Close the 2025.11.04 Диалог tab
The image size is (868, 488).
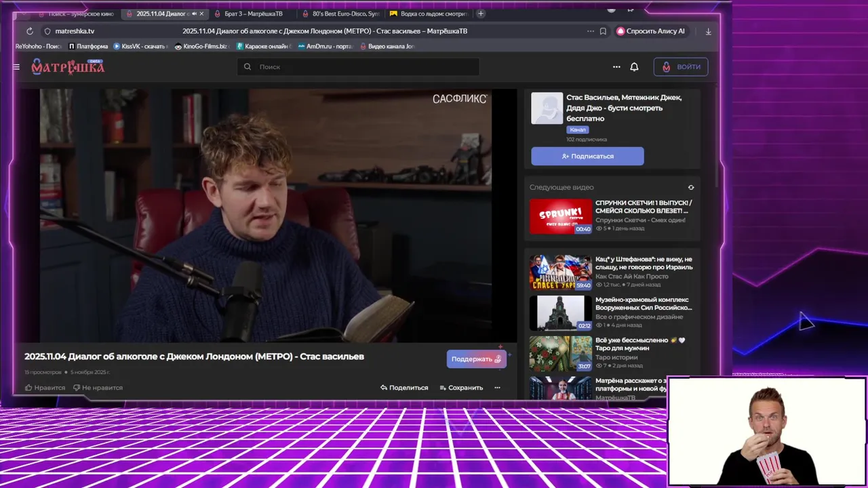coord(201,14)
